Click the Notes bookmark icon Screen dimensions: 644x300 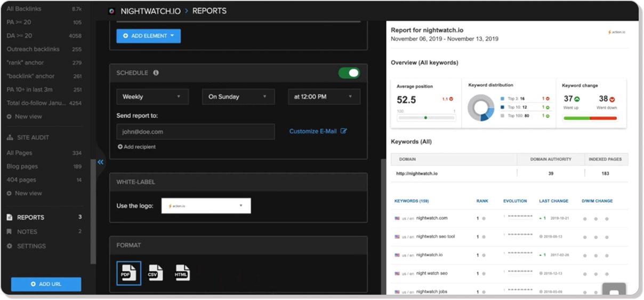(x=9, y=232)
